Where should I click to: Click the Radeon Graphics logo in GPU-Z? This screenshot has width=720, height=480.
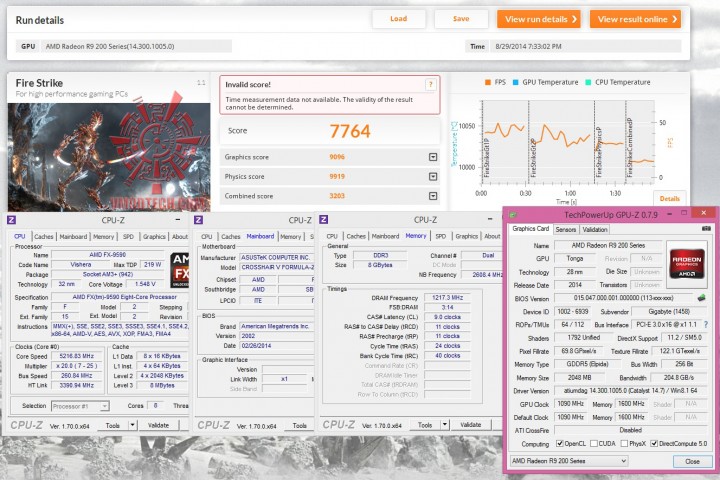click(686, 265)
